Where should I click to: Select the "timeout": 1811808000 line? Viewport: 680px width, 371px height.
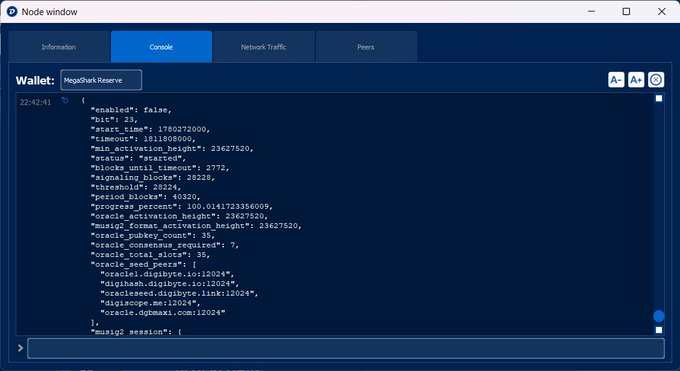click(x=143, y=139)
